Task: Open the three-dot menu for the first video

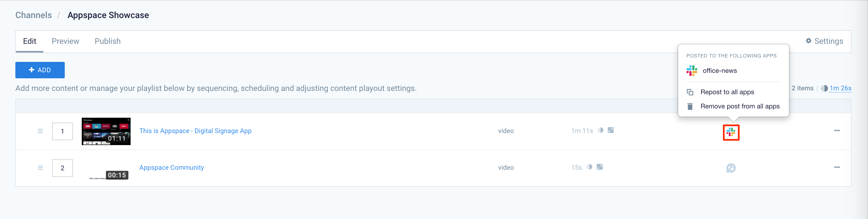Action: coord(837,131)
